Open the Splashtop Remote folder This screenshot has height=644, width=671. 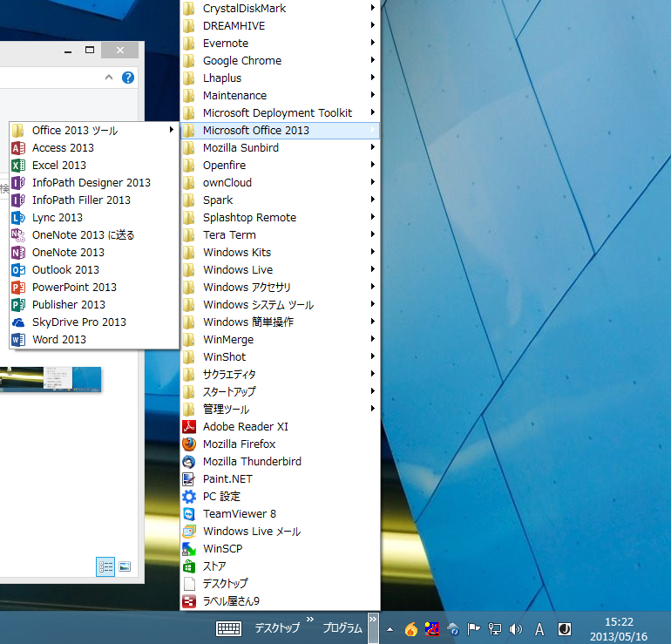(x=281, y=218)
